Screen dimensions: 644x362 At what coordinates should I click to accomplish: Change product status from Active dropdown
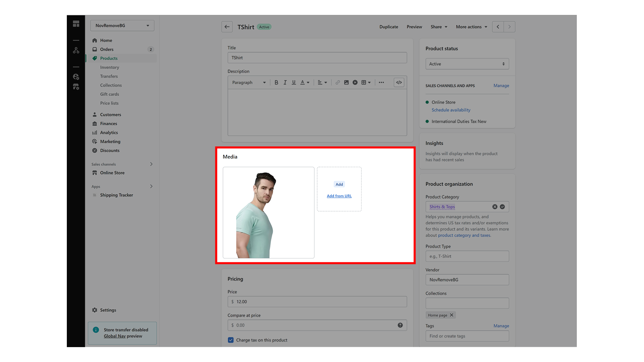(467, 64)
